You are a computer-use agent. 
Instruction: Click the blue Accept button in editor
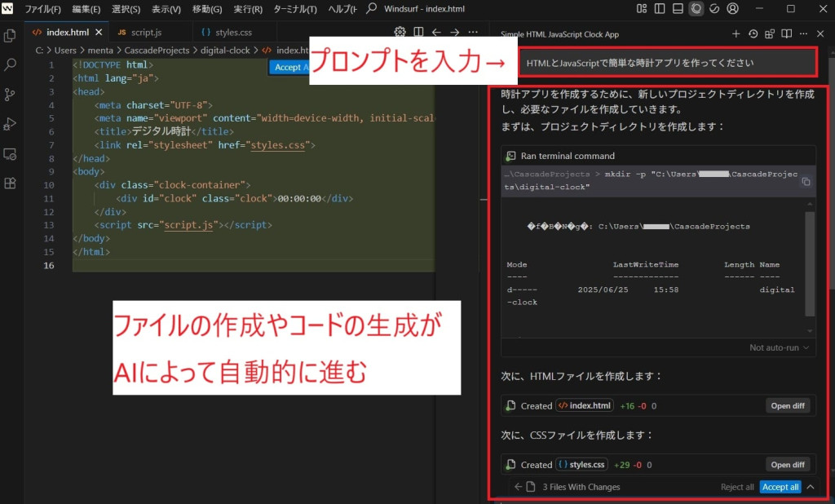click(289, 67)
